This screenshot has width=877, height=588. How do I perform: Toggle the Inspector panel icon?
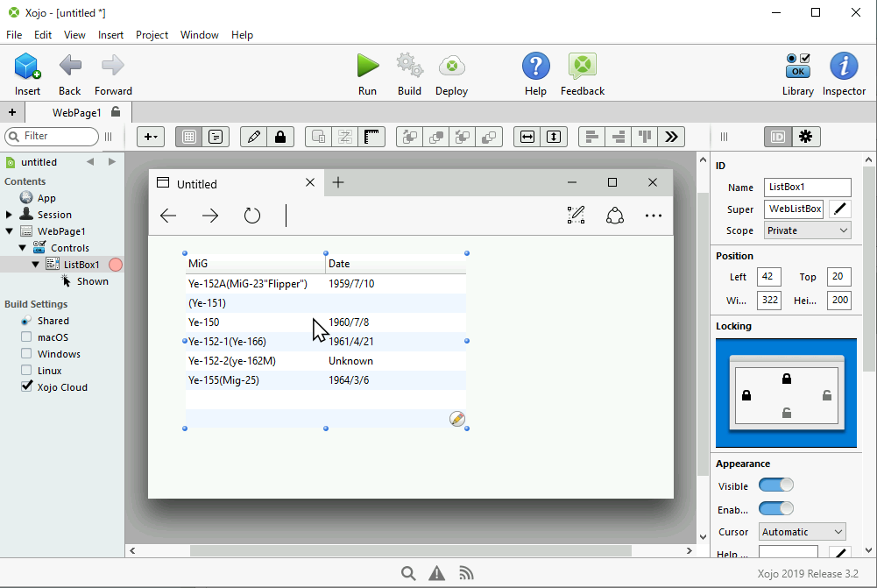[x=844, y=66]
